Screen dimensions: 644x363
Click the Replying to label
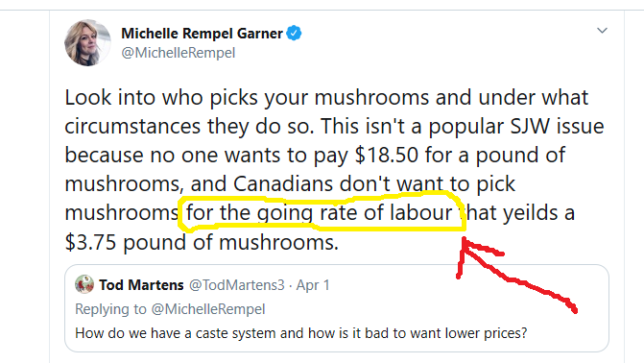tap(110, 309)
